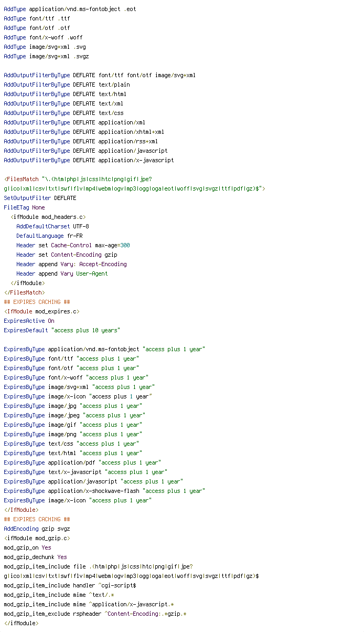This screenshot has width=364, height=632.
Task: Click the 'DEFLATE application/javascript' line
Action: [85, 151]
